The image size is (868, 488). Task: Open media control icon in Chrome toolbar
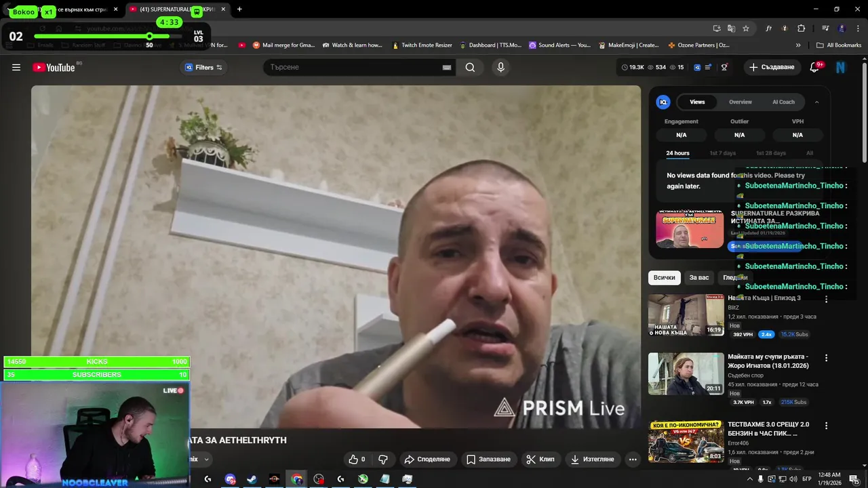point(825,28)
